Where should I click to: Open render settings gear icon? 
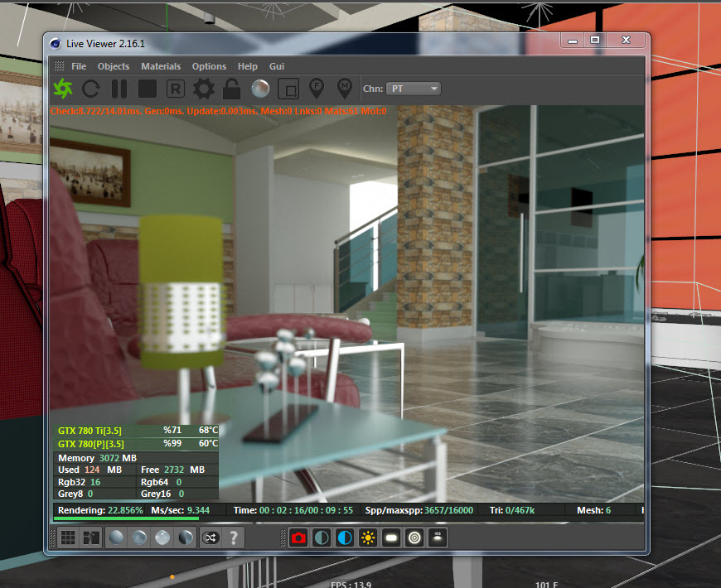203,89
